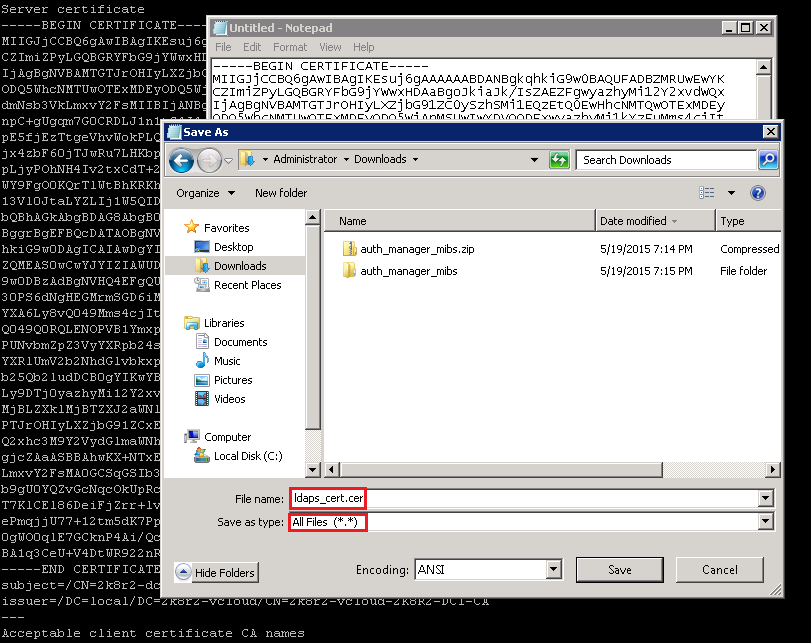Open the Edit menu in Notepad
The image size is (811, 643).
click(252, 47)
